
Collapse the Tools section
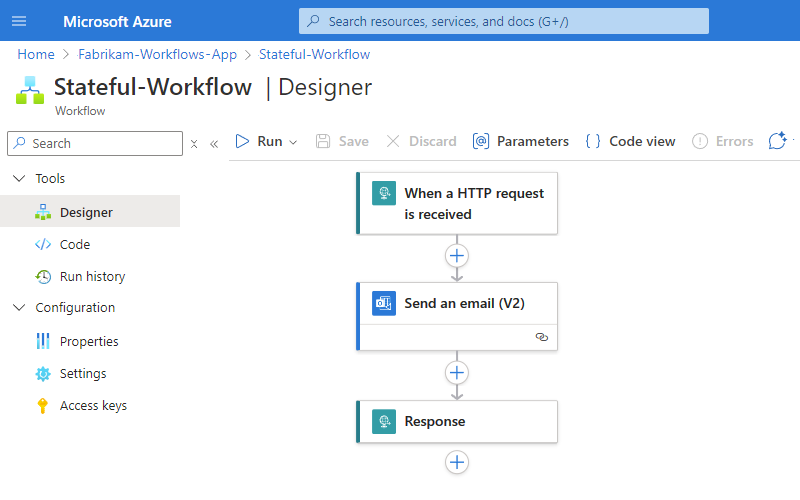click(19, 179)
